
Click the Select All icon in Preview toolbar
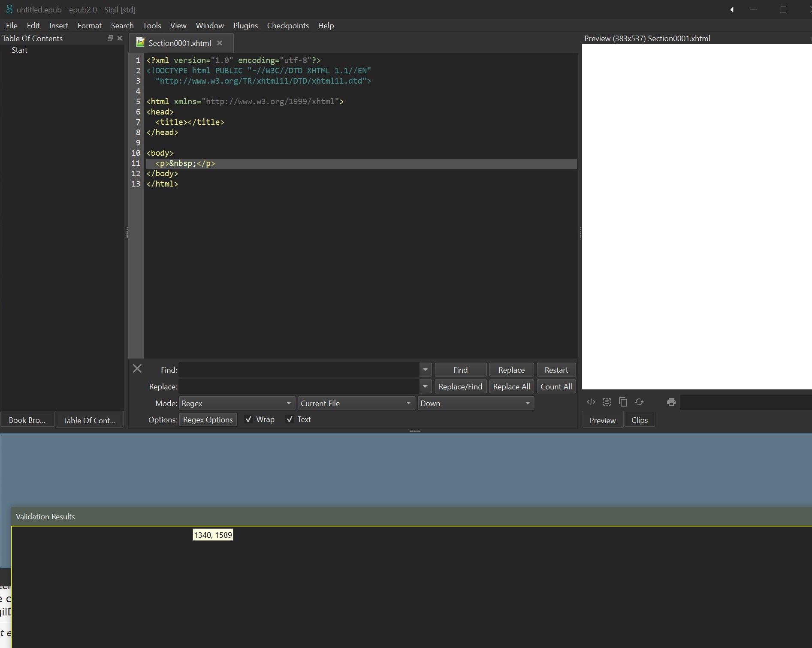607,402
